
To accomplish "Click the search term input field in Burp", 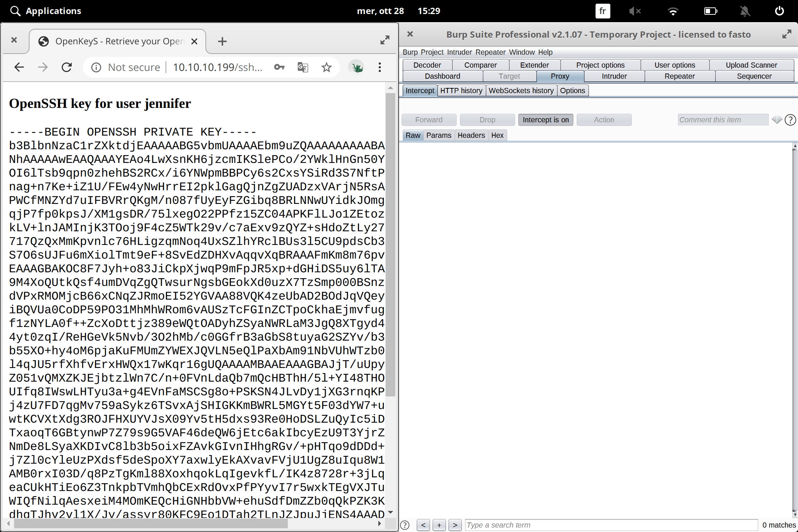I will pyautogui.click(x=610, y=525).
